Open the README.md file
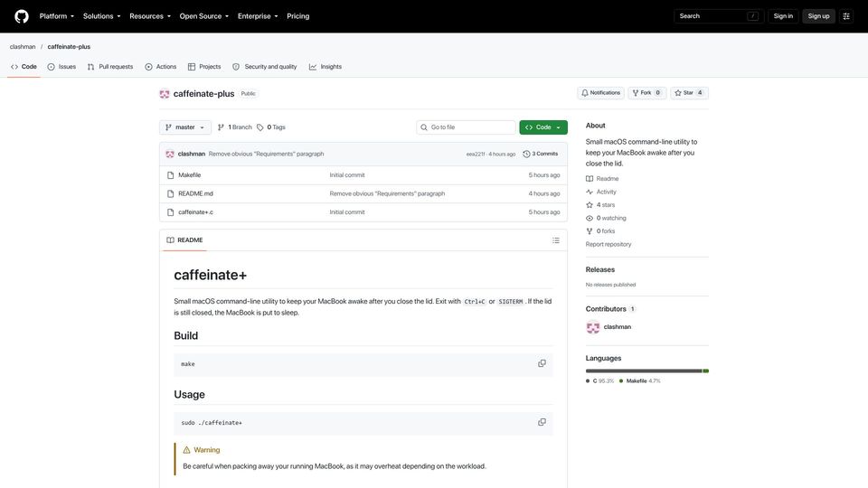This screenshot has width=868, height=488. (195, 193)
